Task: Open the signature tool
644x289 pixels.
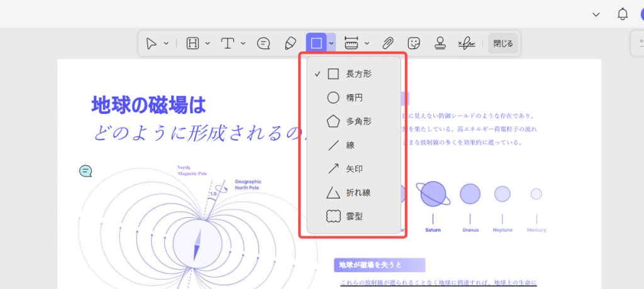Action: coord(467,43)
